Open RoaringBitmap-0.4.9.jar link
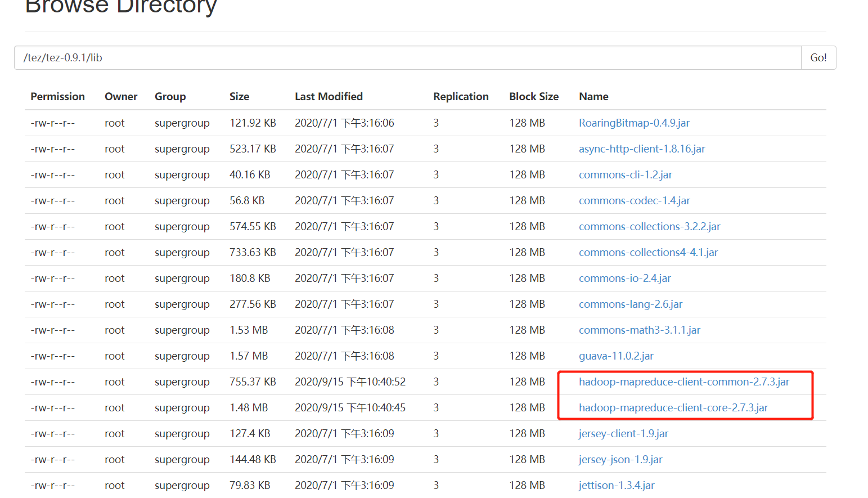Viewport: 868px width, 498px height. click(x=634, y=123)
